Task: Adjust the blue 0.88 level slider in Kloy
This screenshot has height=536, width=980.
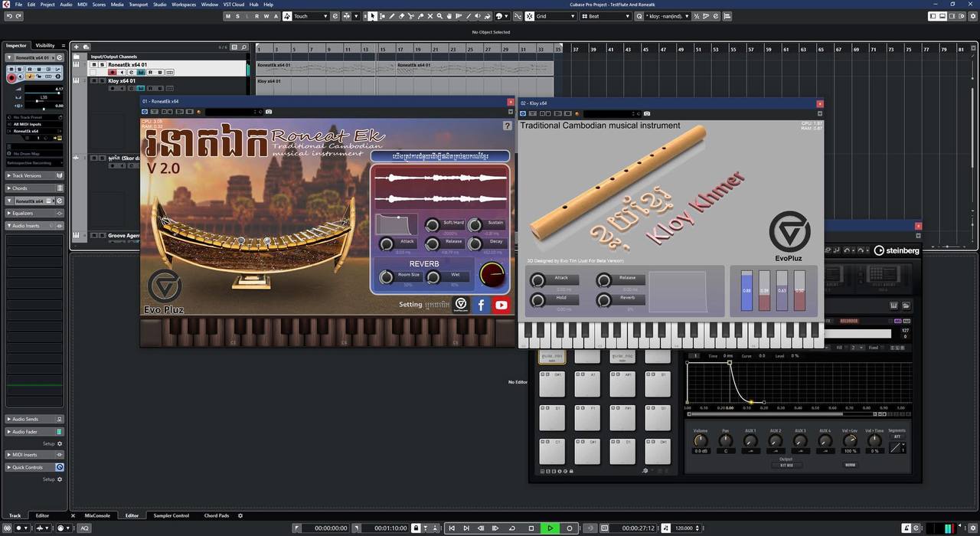Action: (x=746, y=291)
